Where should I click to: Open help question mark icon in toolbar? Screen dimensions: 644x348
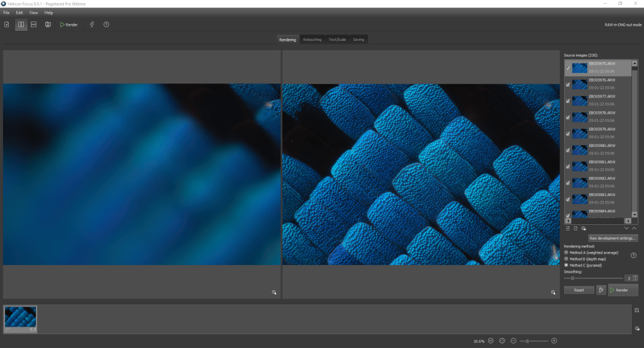point(106,24)
